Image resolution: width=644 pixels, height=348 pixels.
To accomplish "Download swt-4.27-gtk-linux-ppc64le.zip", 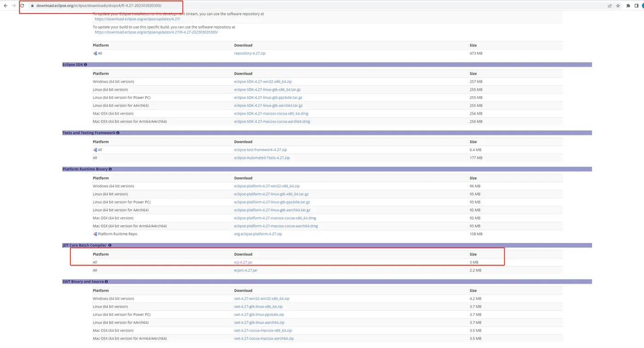I will [x=259, y=315].
